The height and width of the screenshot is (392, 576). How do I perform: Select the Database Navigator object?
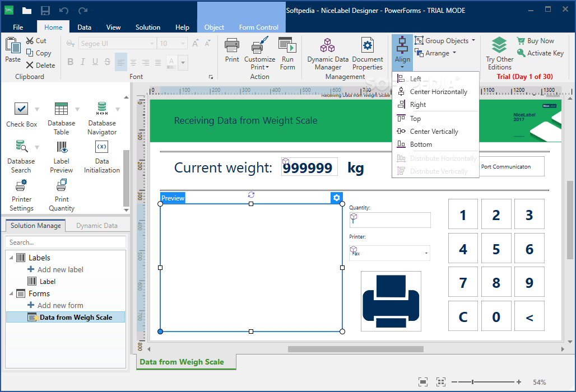tap(102, 119)
